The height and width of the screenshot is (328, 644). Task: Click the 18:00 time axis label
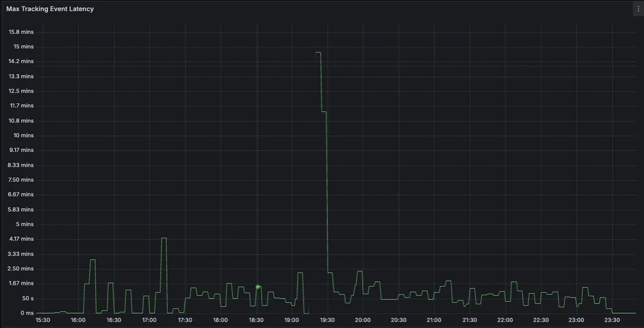tap(221, 320)
